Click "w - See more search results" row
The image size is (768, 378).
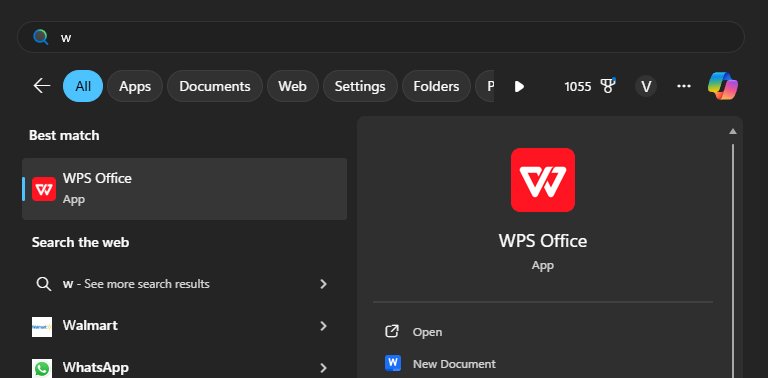185,284
